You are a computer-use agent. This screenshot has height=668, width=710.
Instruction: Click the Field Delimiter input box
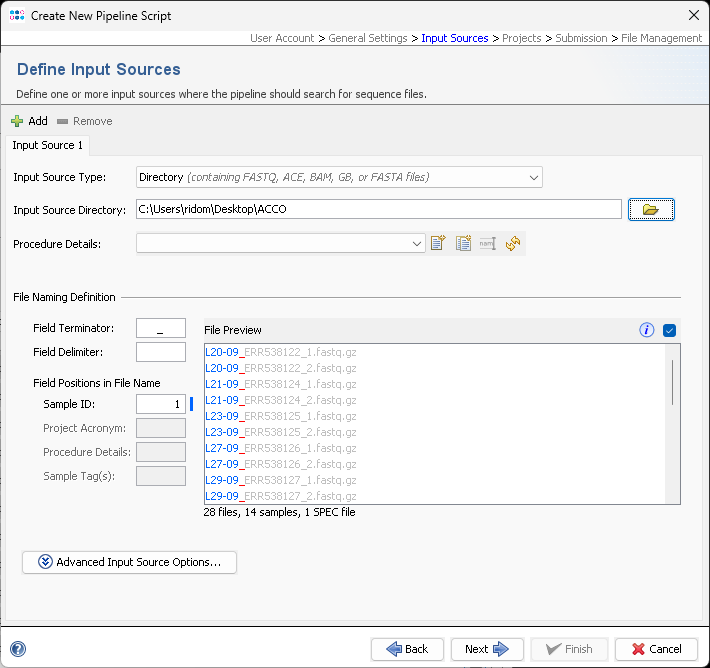click(160, 352)
